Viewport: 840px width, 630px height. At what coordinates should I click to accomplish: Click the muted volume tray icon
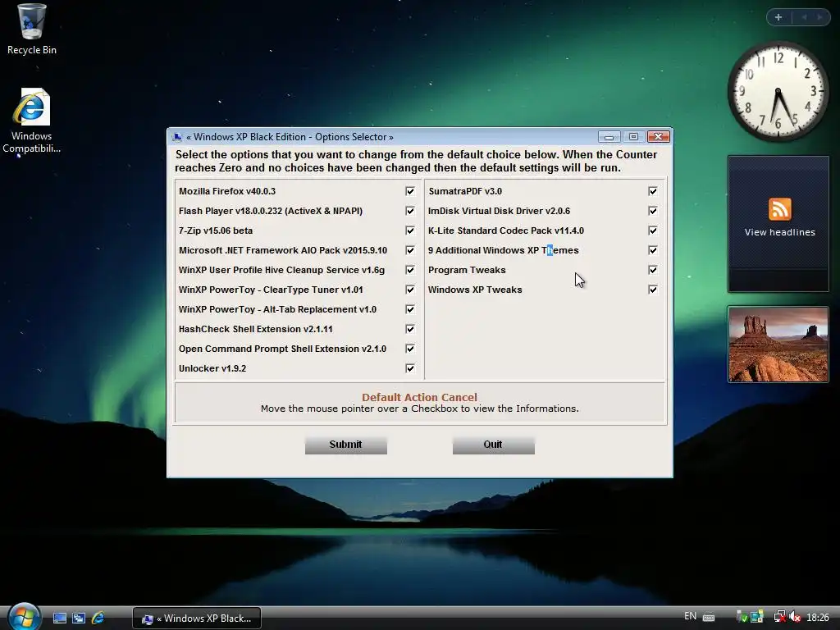[795, 617]
